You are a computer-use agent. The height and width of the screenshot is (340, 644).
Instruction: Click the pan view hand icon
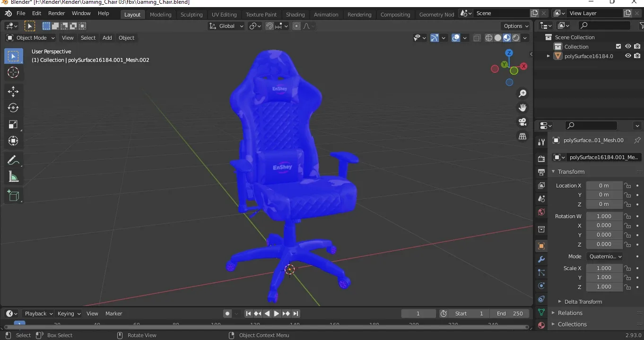(522, 108)
